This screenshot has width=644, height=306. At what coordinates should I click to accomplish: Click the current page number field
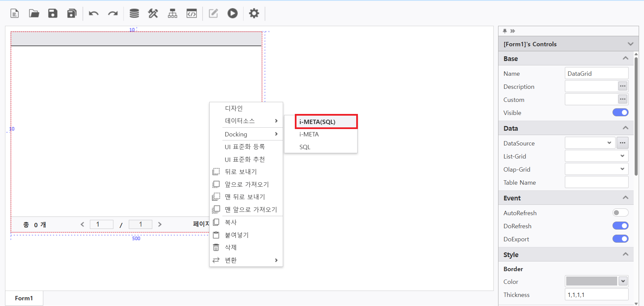point(102,224)
